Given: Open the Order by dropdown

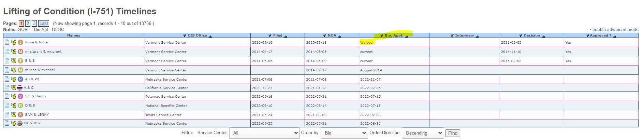Looking at the screenshot, I should tap(344, 133).
